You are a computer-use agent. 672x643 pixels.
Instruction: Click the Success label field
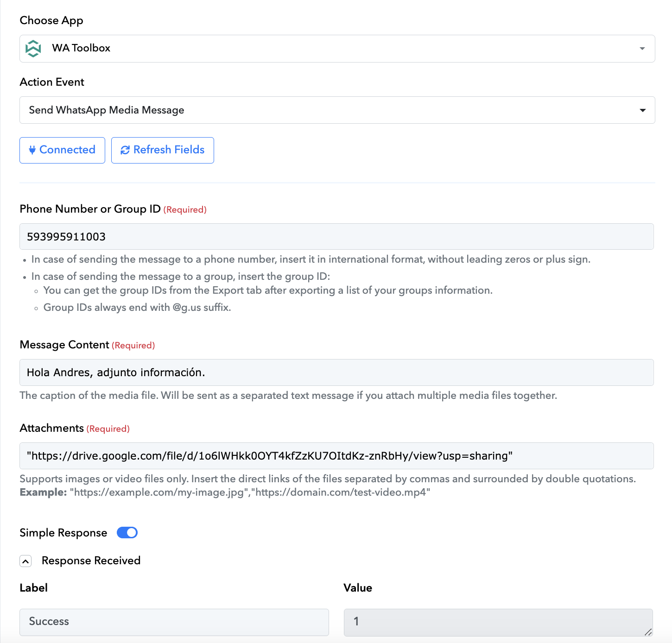(174, 622)
